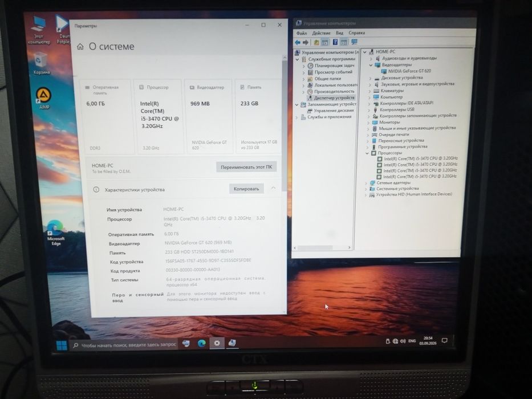
Task: Collapse the HOME-PC root node
Action: click(x=365, y=52)
